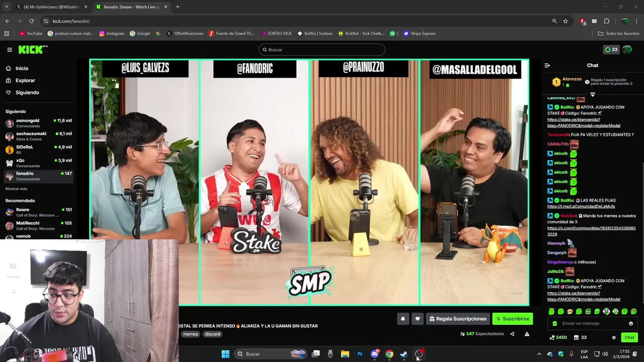
Task: Select fanodric channel in following list
Action: [x=39, y=176]
